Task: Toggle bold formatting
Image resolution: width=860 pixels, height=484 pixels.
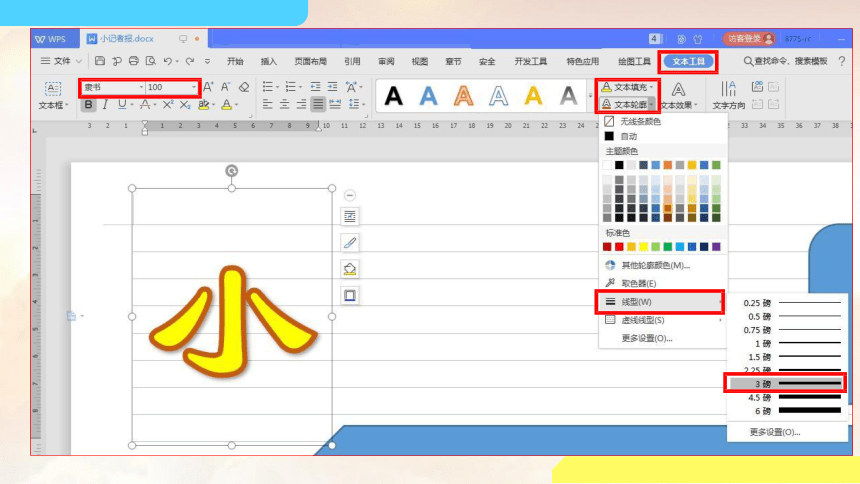Action: point(88,104)
